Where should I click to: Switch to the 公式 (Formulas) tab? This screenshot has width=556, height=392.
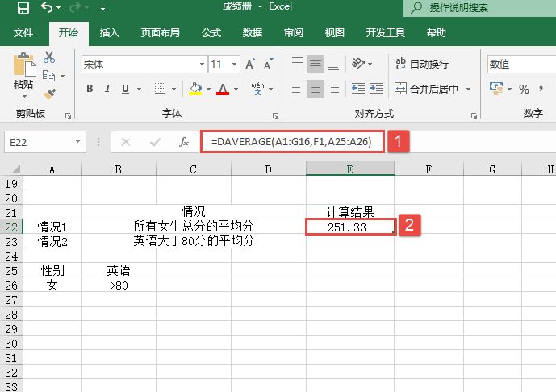click(211, 33)
